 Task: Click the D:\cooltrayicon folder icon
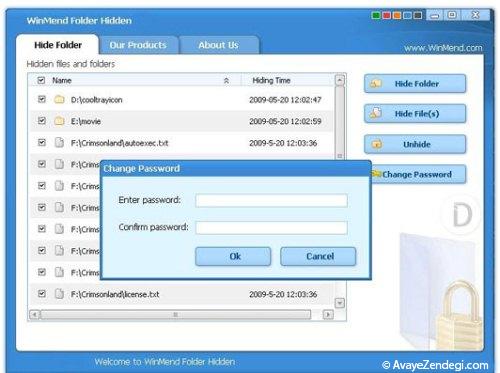point(59,99)
